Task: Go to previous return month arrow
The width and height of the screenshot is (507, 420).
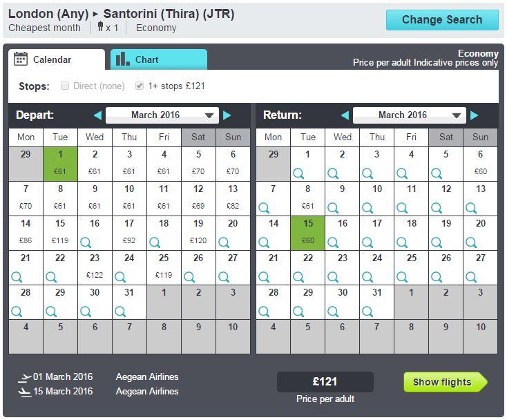Action: click(345, 115)
